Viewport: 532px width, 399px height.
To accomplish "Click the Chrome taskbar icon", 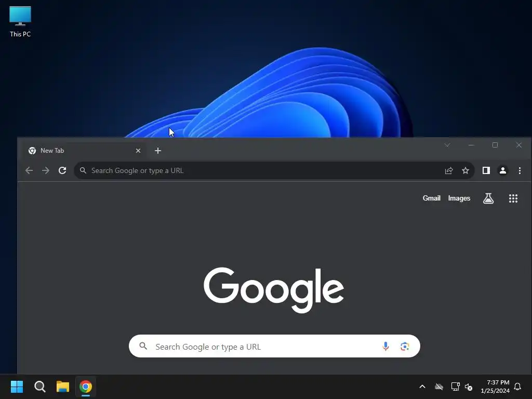I will tap(86, 387).
